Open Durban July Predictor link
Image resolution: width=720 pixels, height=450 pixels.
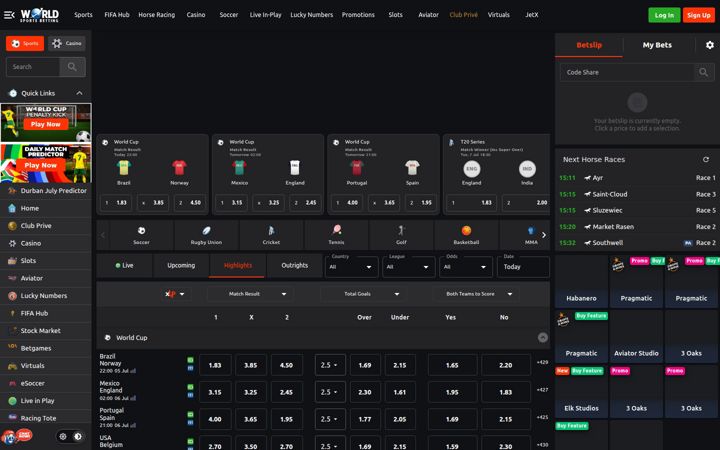[45, 191]
